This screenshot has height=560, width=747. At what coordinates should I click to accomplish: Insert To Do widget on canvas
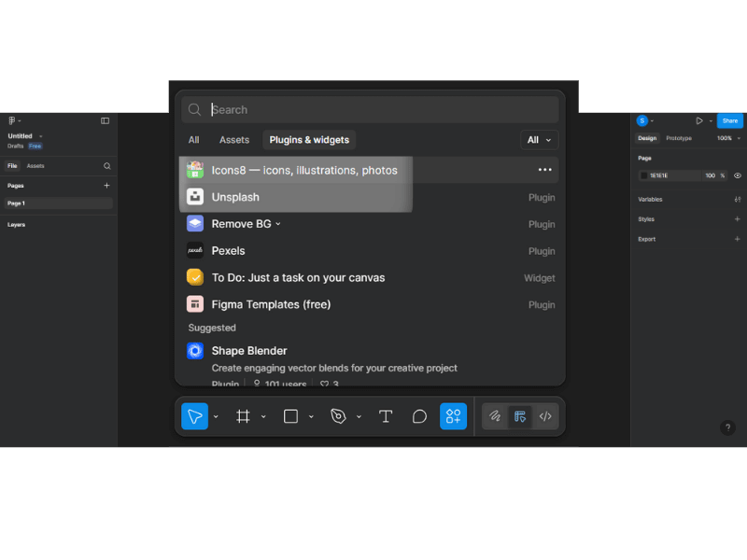(372, 277)
